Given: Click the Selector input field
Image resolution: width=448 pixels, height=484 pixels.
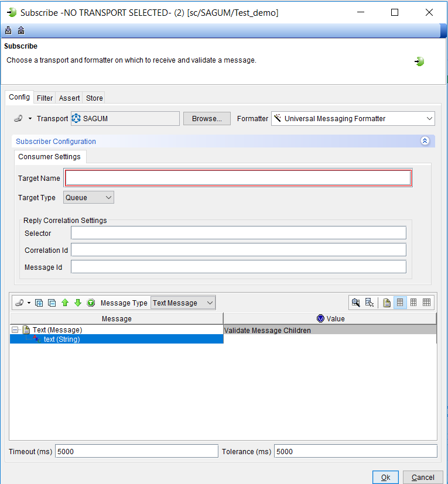Looking at the screenshot, I should (238, 233).
